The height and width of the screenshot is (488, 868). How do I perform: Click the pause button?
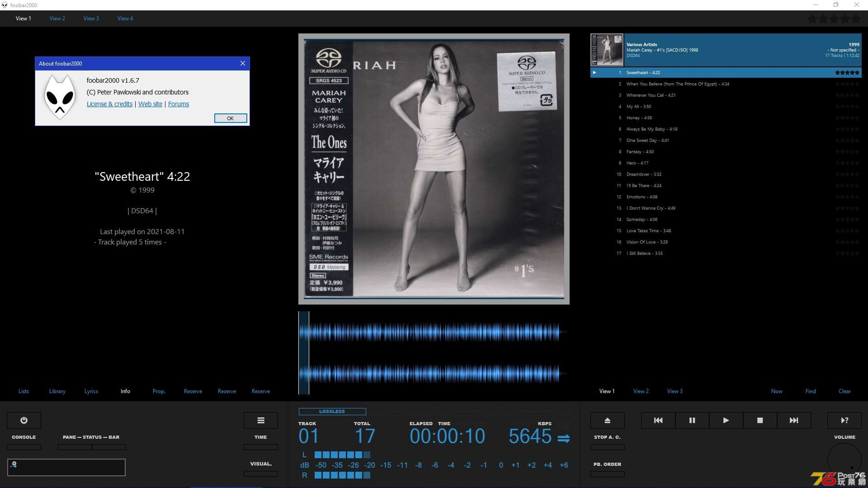692,420
